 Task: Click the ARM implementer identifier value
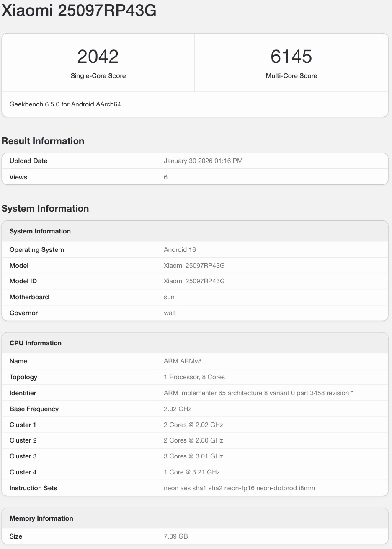click(259, 393)
